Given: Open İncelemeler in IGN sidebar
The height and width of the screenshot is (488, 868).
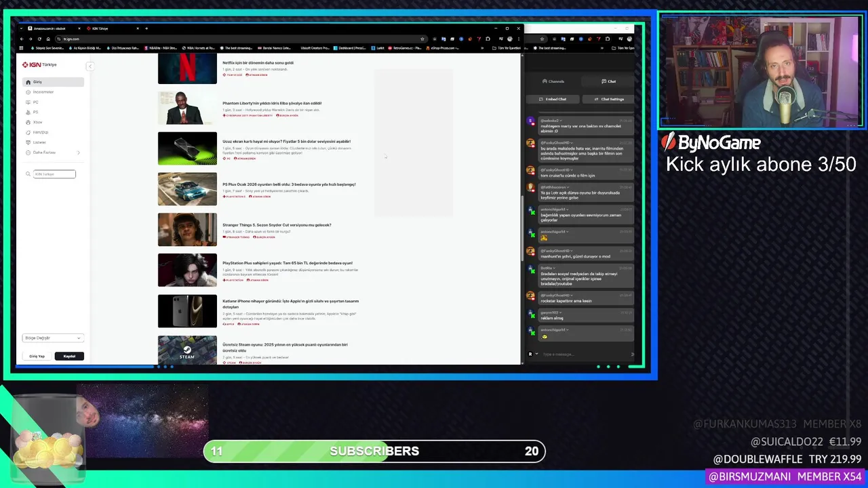Looking at the screenshot, I should pyautogui.click(x=43, y=92).
